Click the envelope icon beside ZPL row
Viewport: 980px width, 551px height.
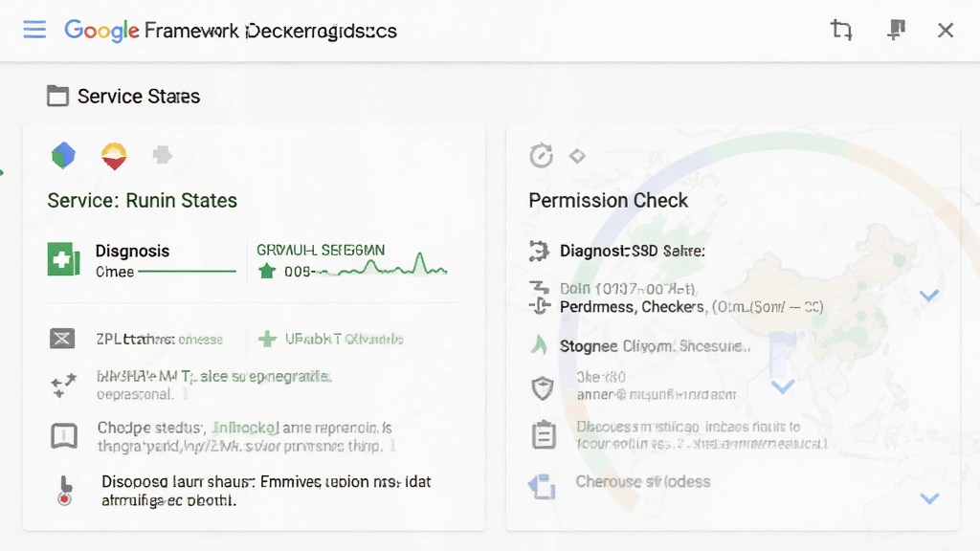[62, 339]
